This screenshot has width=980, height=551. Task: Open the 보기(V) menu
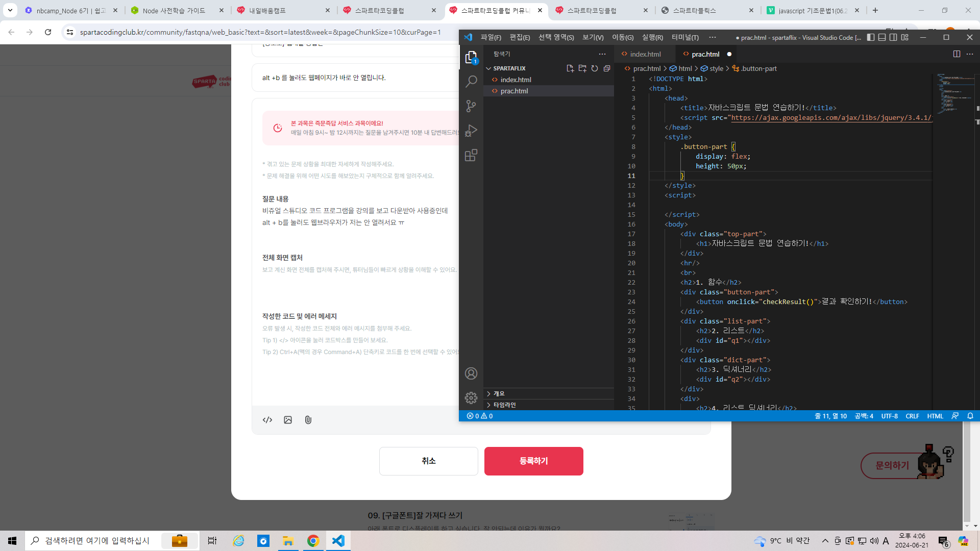tap(593, 37)
